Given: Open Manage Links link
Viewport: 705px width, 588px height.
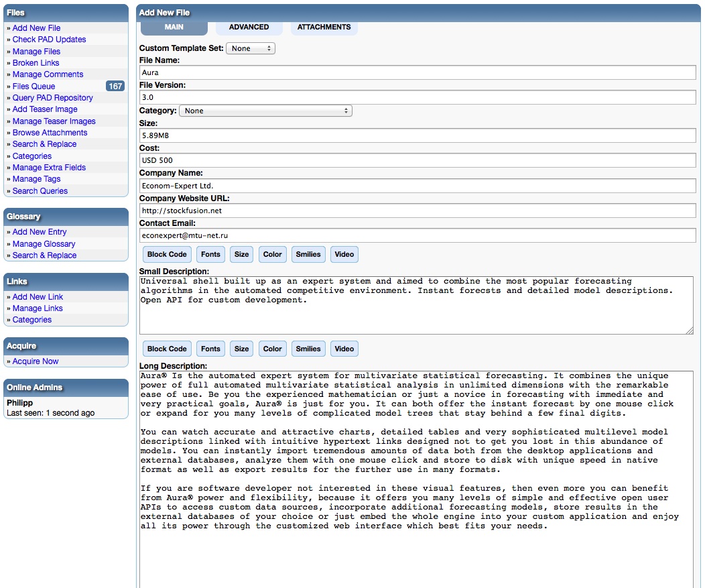Looking at the screenshot, I should [38, 308].
